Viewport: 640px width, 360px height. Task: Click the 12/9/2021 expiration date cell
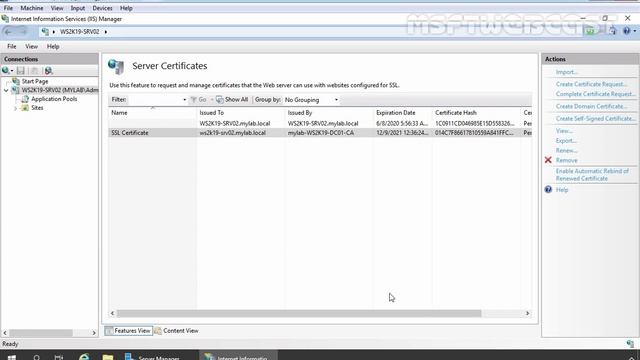(x=402, y=133)
